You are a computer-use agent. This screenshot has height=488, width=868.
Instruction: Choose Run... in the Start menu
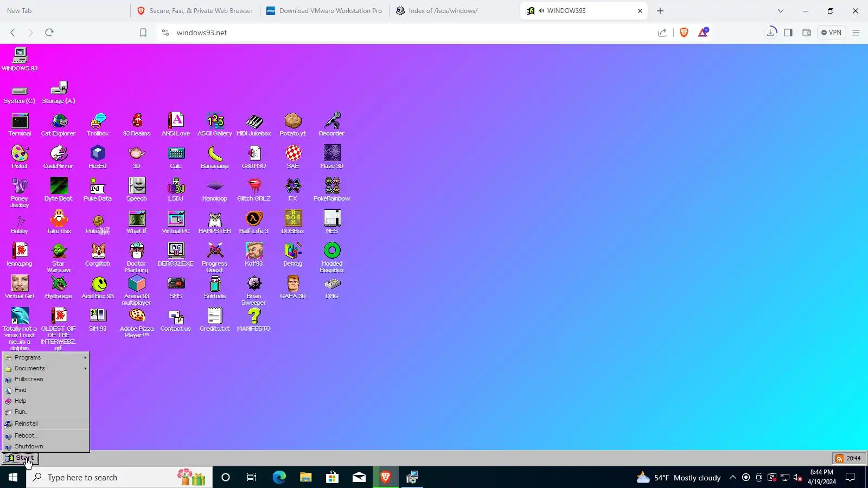click(46, 412)
